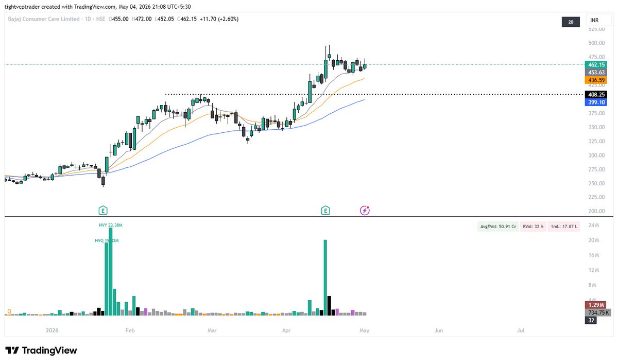This screenshot has width=618, height=364.
Task: Click the orange Q marker on volume pane
Action: [x=9, y=311]
